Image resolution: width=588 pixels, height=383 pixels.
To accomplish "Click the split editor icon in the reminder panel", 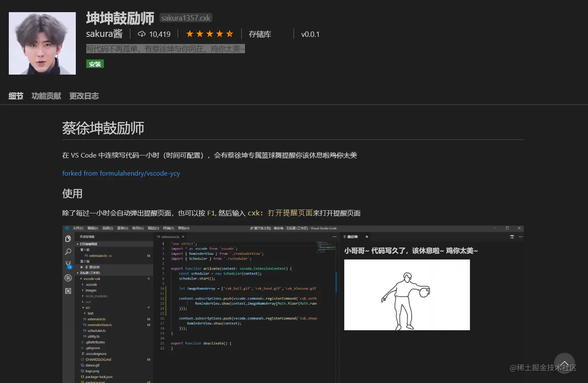I will point(512,237).
